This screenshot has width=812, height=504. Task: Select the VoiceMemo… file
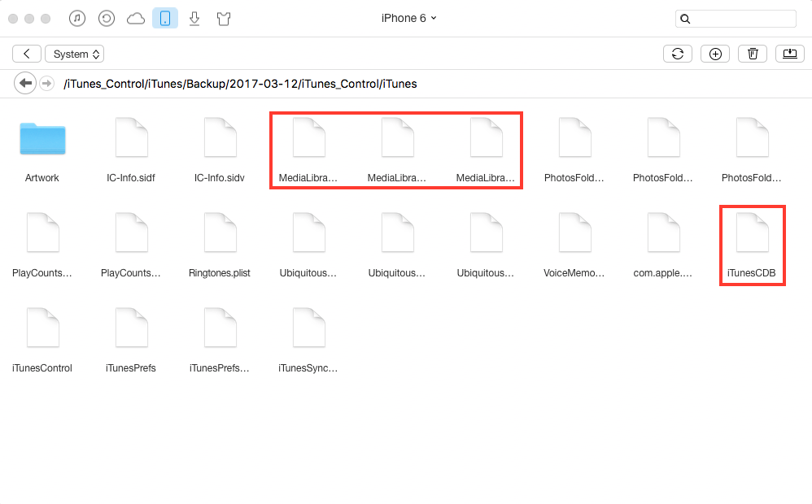574,246
